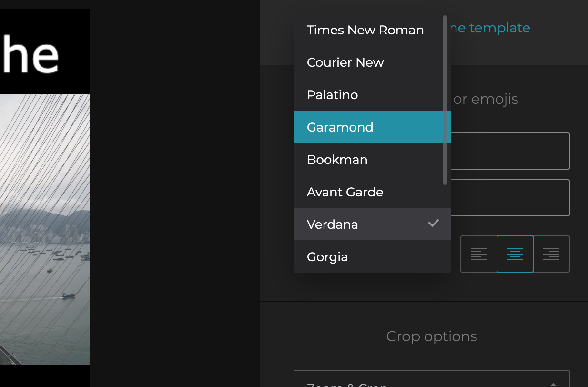Select the checked Verdana font item
588x387 pixels.
coord(332,224)
